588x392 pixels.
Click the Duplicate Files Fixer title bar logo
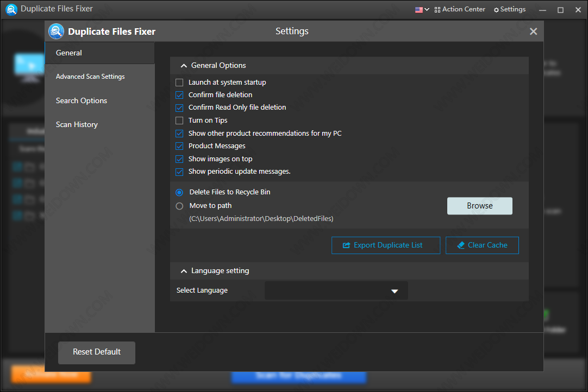11,9
